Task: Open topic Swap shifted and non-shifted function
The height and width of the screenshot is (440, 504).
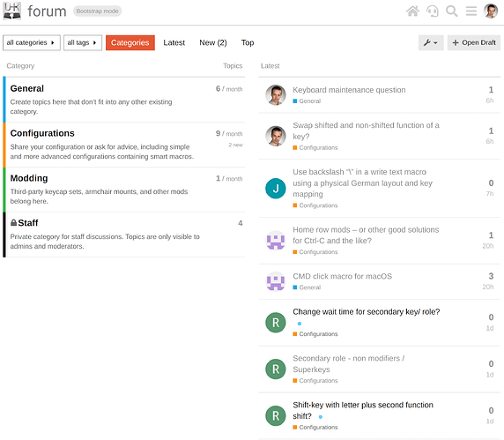Action: tap(366, 131)
